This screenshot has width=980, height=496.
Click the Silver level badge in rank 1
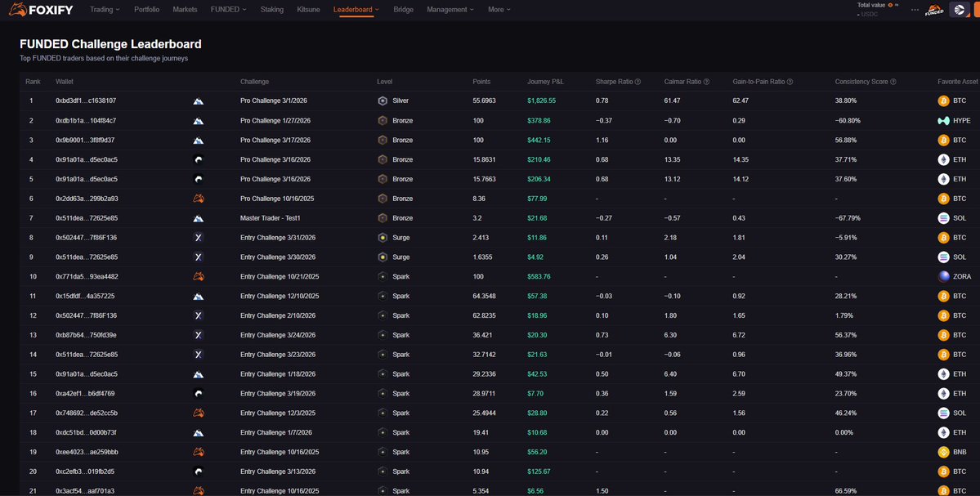click(383, 101)
